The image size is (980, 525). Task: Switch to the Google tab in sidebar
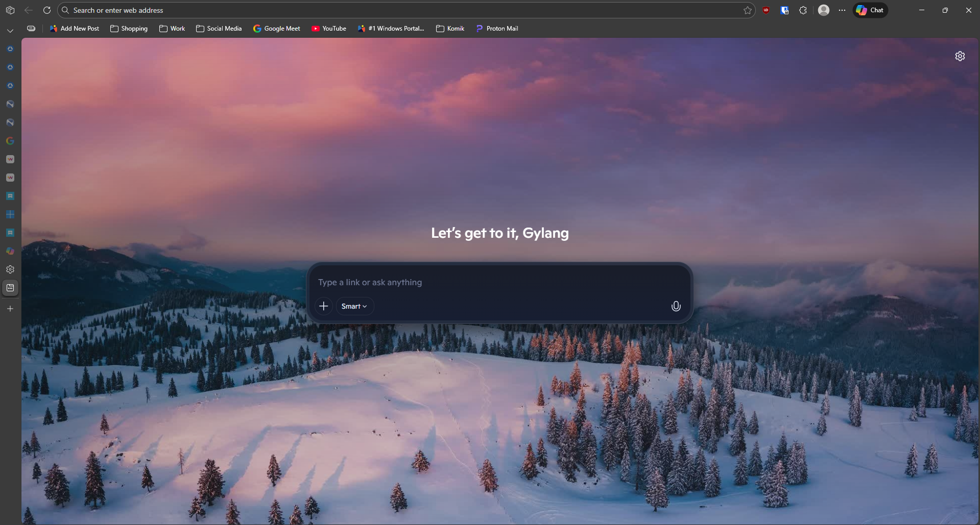point(10,141)
